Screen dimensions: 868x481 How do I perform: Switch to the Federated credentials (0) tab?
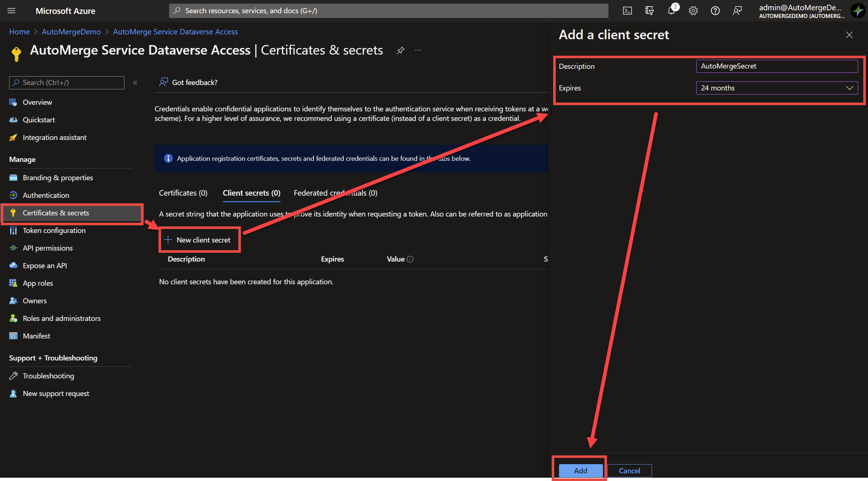335,193
